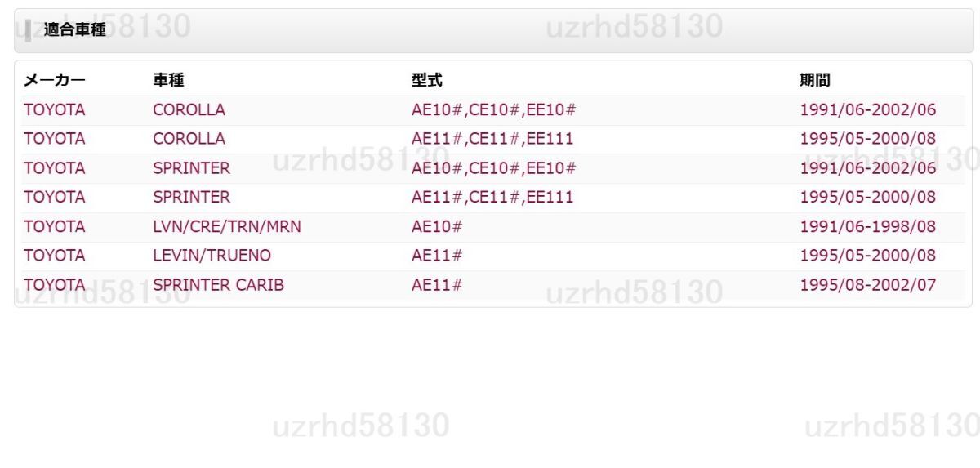
Task: Click the 型式 column header
Action: click(426, 80)
